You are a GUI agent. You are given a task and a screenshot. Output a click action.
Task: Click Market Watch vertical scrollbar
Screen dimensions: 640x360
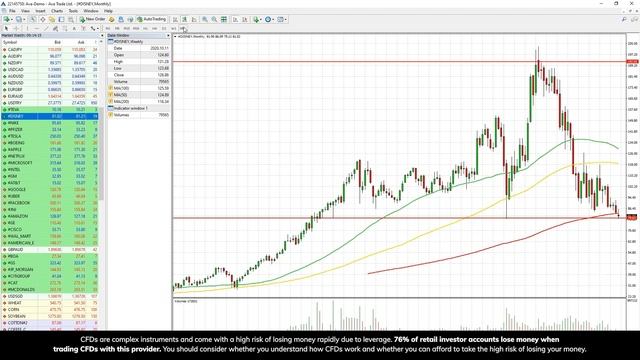[101, 155]
